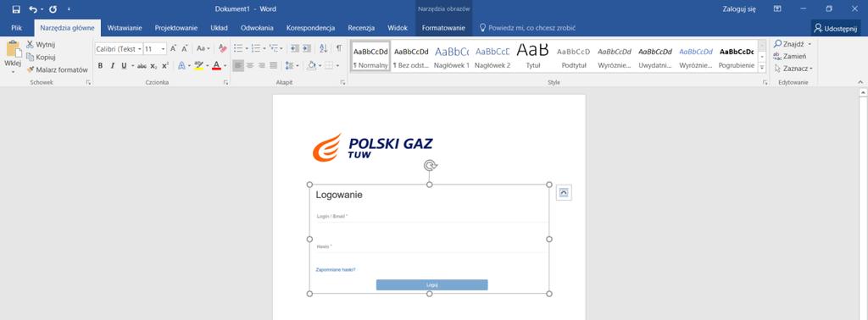Screen dimensions: 868x320
Task: Switch to the Projektowanie tab
Action: (x=176, y=28)
